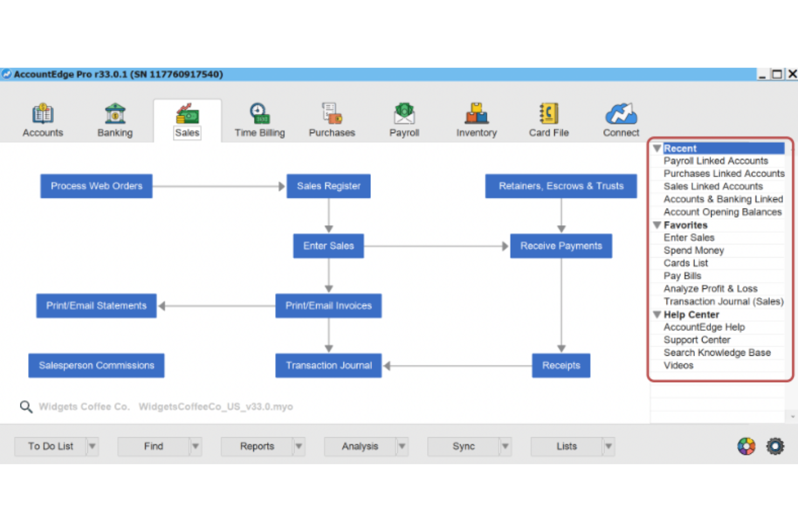Open the Reports dropdown arrow
This screenshot has width=798, height=532.
pos(299,446)
